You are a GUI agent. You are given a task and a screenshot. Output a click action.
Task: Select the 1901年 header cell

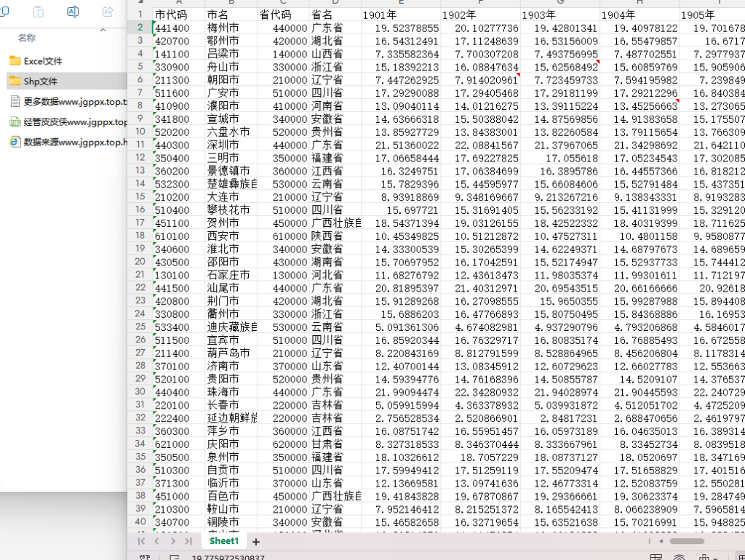pos(401,15)
